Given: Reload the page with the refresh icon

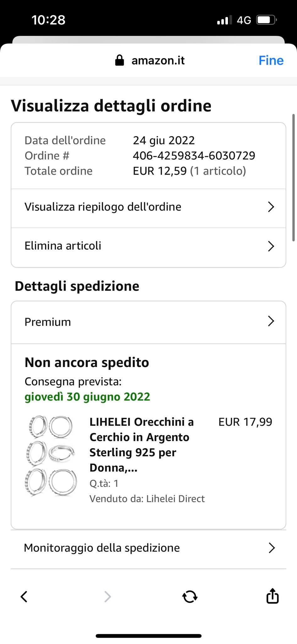Looking at the screenshot, I should (190, 597).
